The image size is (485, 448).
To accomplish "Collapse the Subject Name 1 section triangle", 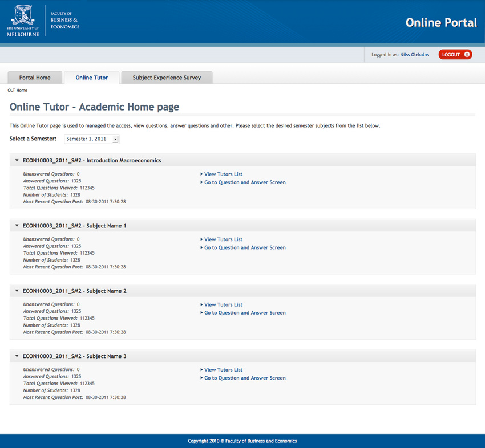I will pyautogui.click(x=17, y=226).
